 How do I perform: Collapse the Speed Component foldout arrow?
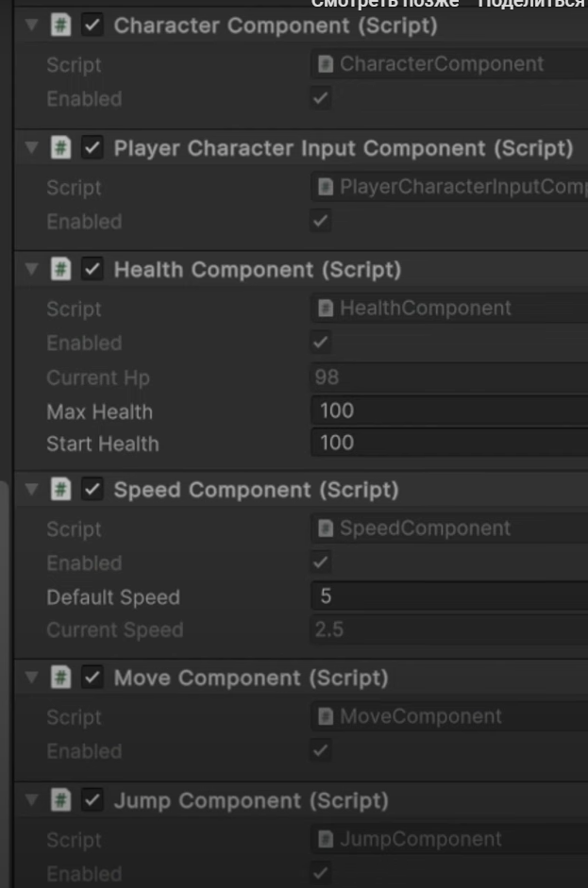coord(32,490)
